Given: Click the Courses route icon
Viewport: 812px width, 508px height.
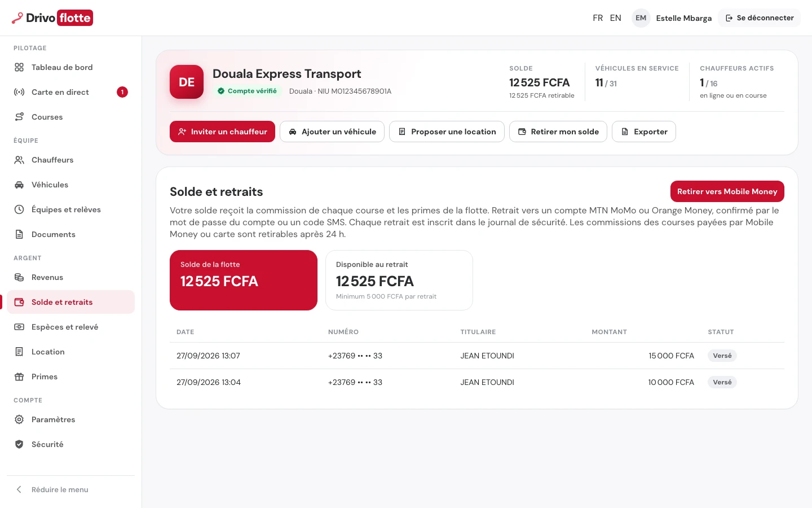Looking at the screenshot, I should coord(19,117).
